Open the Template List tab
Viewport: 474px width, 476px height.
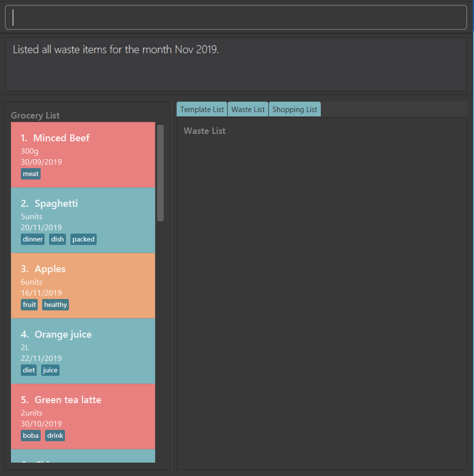pos(202,109)
